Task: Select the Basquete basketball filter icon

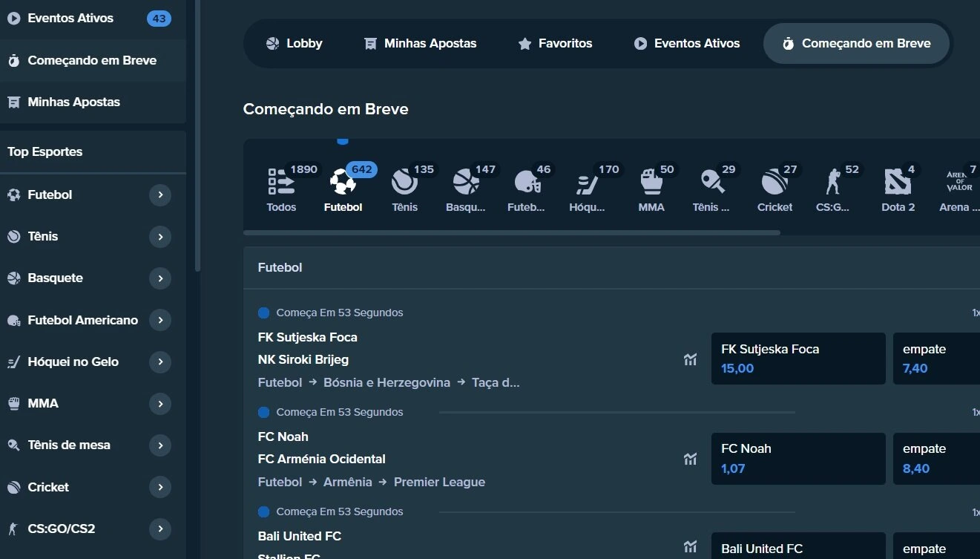Action: (466, 182)
